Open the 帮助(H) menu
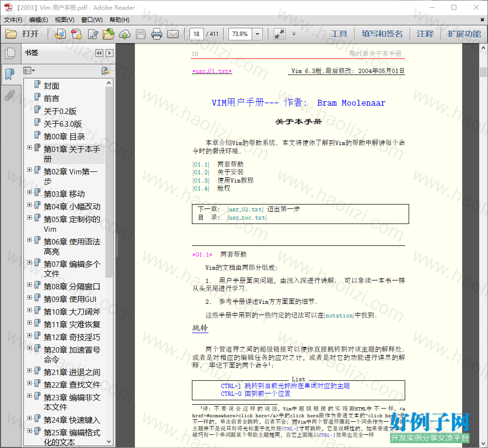488x448 pixels. point(119,20)
